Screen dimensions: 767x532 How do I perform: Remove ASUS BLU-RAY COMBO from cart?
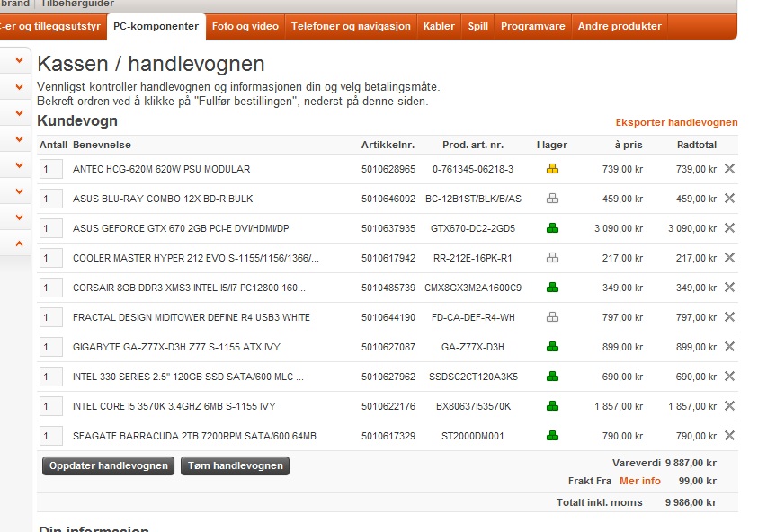[729, 199]
